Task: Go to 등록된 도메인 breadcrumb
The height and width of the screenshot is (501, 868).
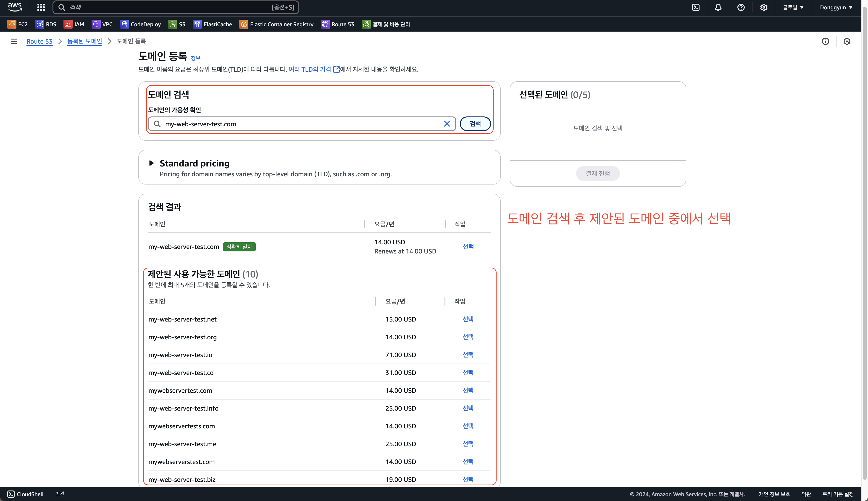Action: (85, 41)
